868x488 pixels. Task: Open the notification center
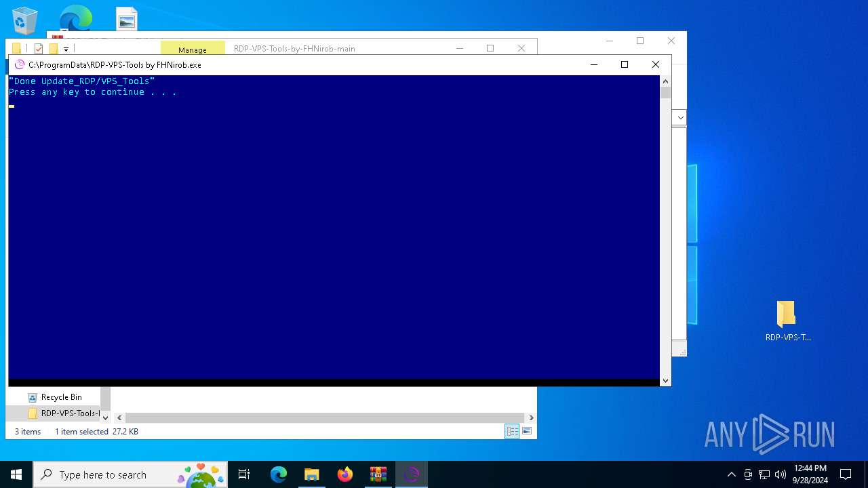846,474
